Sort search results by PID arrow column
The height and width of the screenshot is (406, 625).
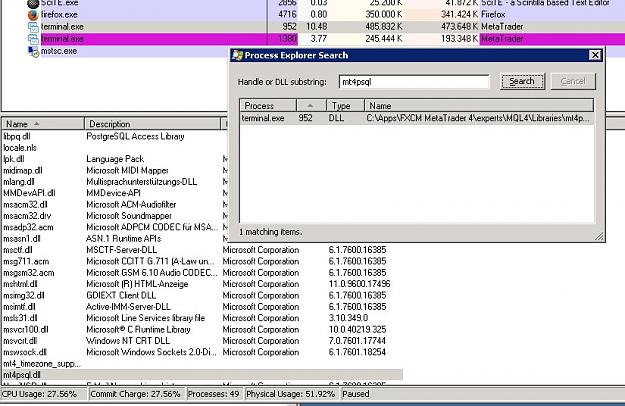(x=311, y=106)
